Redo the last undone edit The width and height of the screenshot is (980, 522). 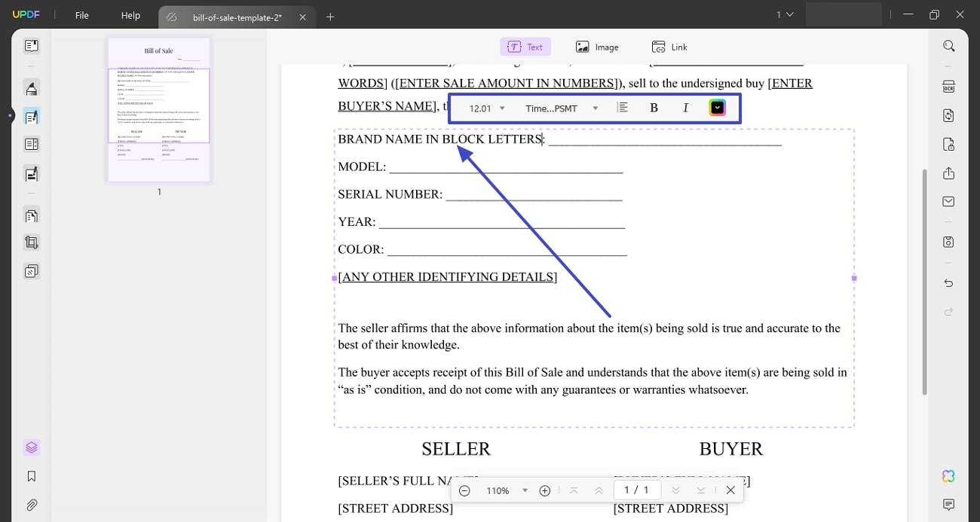(x=948, y=311)
